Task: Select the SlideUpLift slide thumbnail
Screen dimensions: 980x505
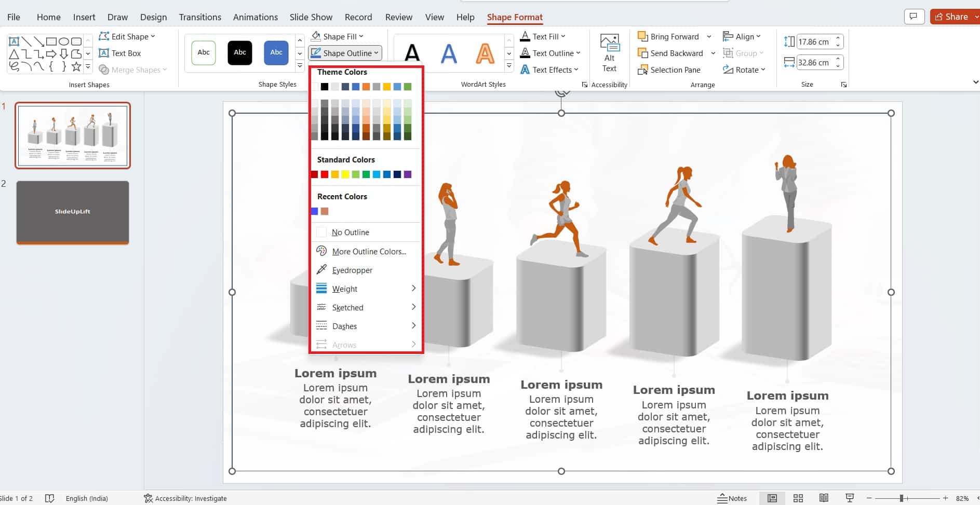Action: pyautogui.click(x=72, y=212)
